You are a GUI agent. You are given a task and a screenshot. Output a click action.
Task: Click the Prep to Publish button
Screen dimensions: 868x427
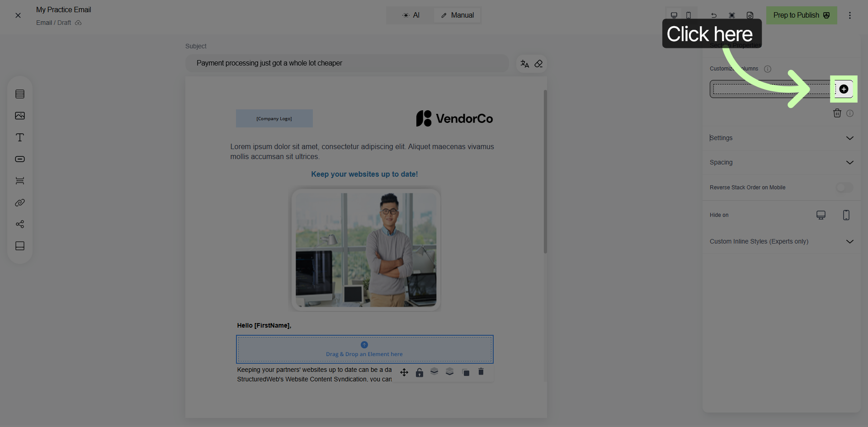(x=802, y=15)
